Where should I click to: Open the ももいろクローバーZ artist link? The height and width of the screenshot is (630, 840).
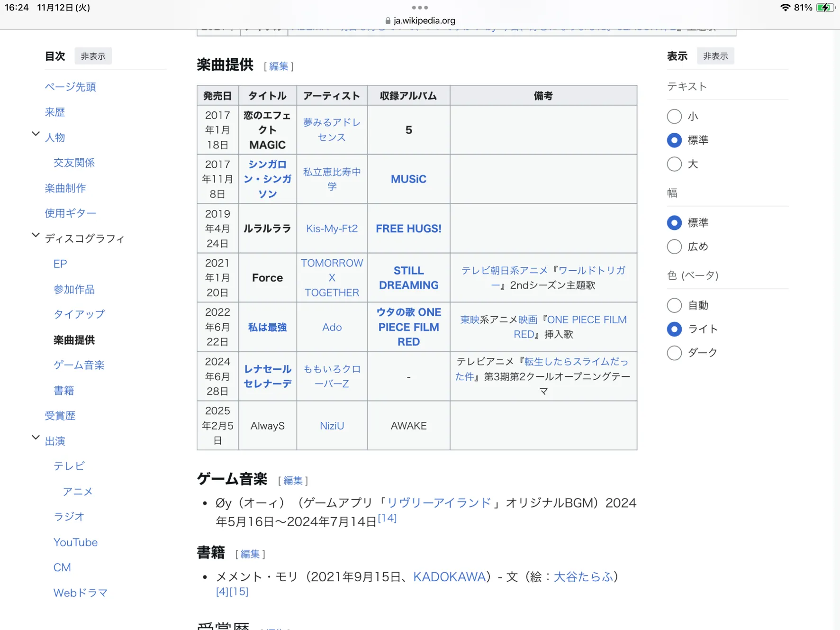click(x=332, y=376)
